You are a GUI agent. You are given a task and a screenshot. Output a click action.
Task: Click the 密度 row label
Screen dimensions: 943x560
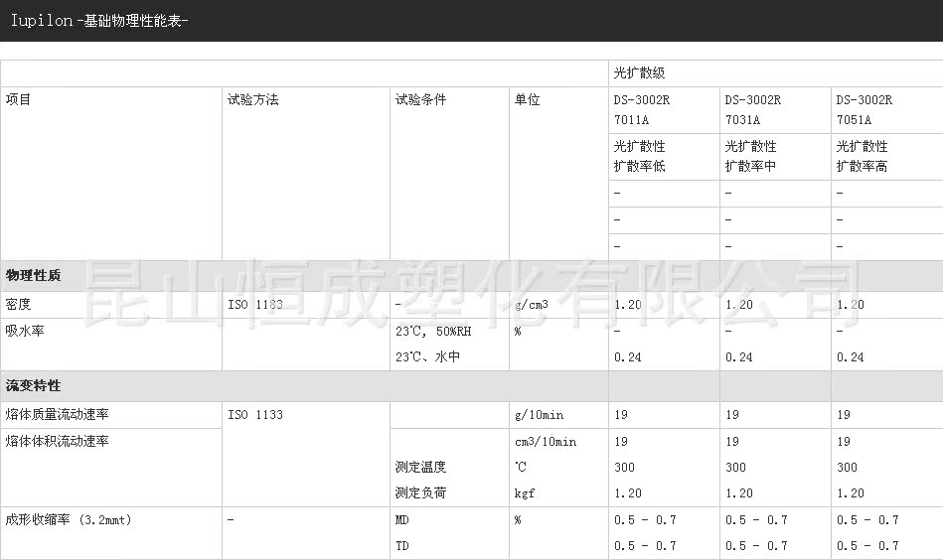pyautogui.click(x=19, y=305)
